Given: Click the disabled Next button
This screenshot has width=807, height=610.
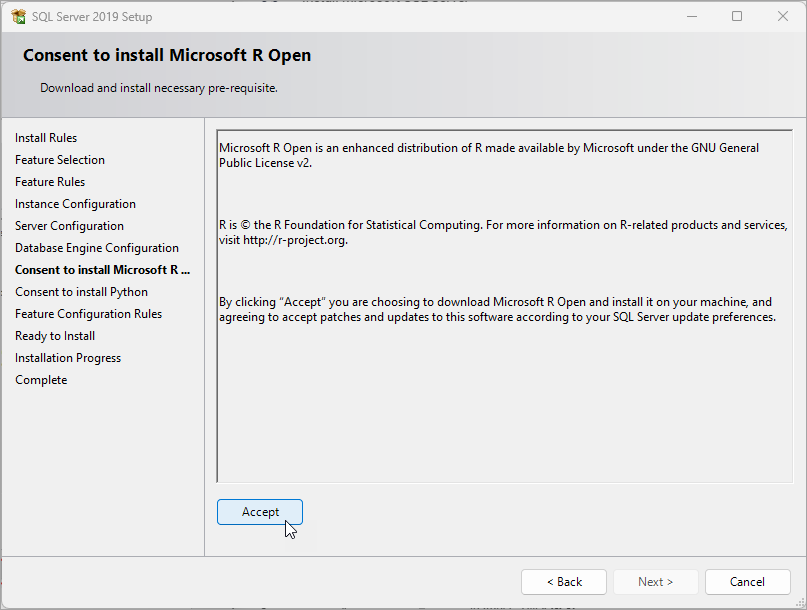Looking at the screenshot, I should pos(655,582).
